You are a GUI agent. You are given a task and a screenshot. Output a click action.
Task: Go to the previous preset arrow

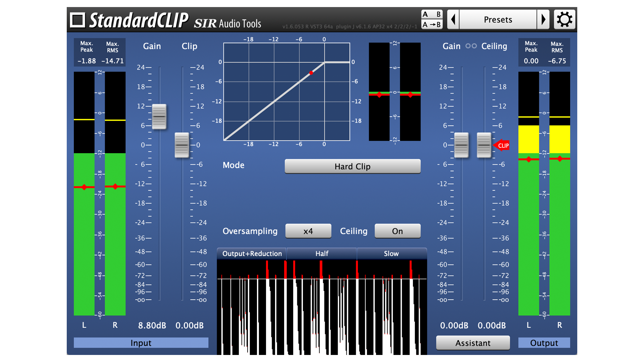453,19
